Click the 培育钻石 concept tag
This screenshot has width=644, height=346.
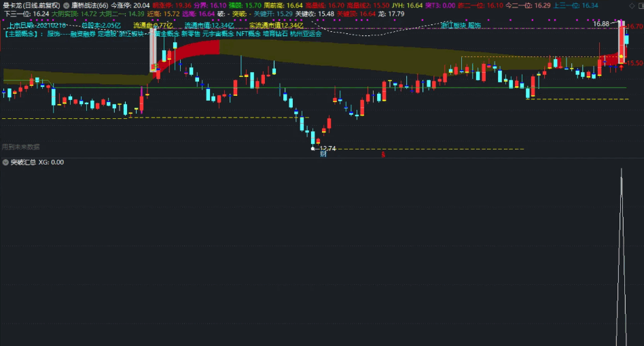pyautogui.click(x=276, y=34)
